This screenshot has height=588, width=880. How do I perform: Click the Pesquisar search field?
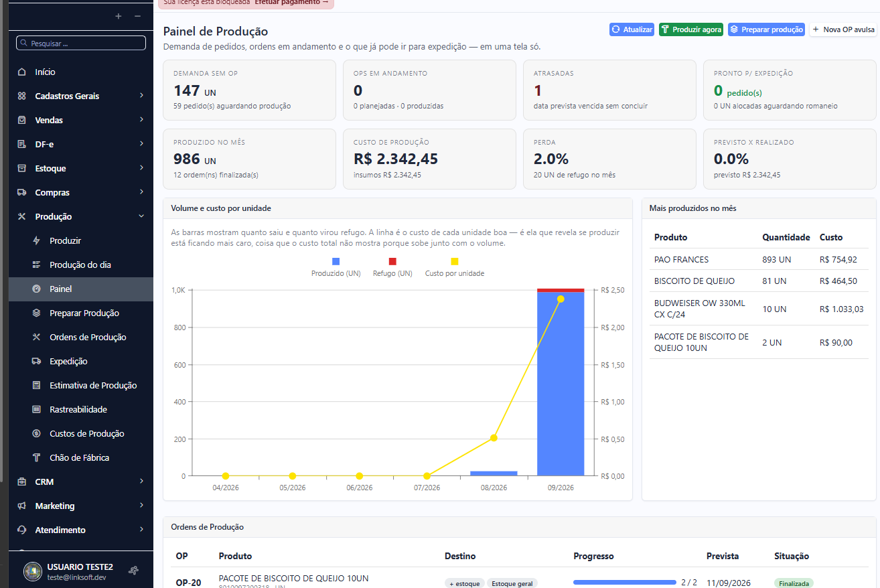[81, 43]
